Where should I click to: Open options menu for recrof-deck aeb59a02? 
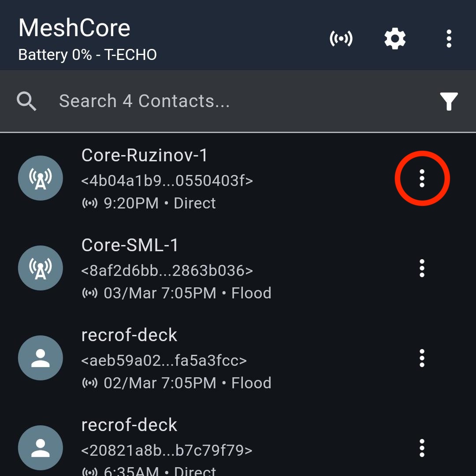pos(422,358)
